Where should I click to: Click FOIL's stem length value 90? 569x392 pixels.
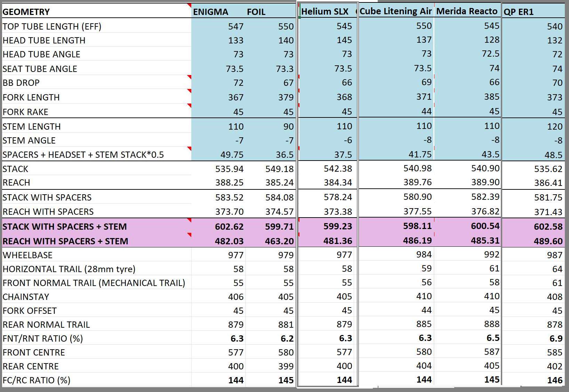[288, 126]
